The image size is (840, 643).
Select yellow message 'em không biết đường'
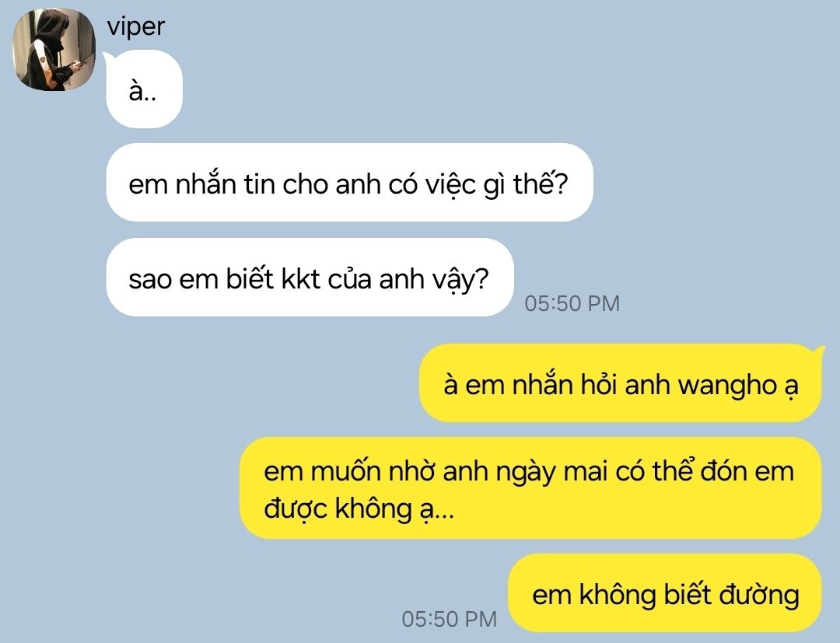pos(665,593)
